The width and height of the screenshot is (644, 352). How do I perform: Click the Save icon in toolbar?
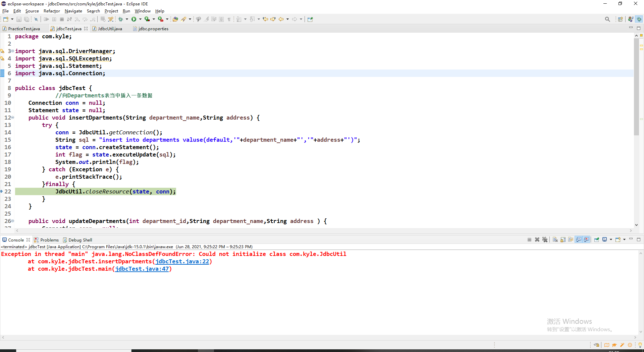pyautogui.click(x=19, y=19)
